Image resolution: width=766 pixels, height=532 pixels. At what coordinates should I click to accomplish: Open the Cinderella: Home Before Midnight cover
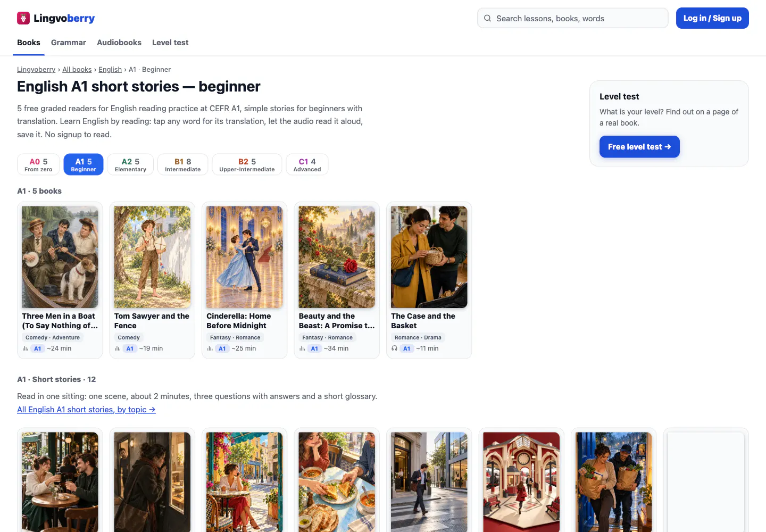coord(245,257)
